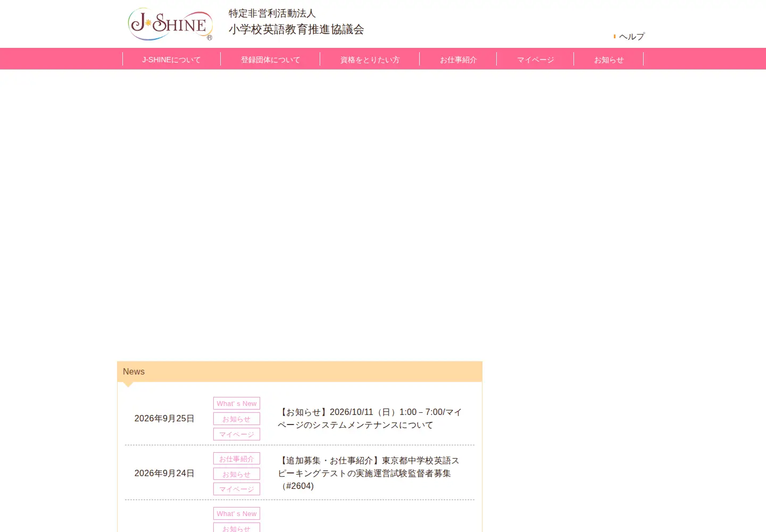
Task: Click the お知らせ tag on 9月24日 news
Action: pos(237,474)
